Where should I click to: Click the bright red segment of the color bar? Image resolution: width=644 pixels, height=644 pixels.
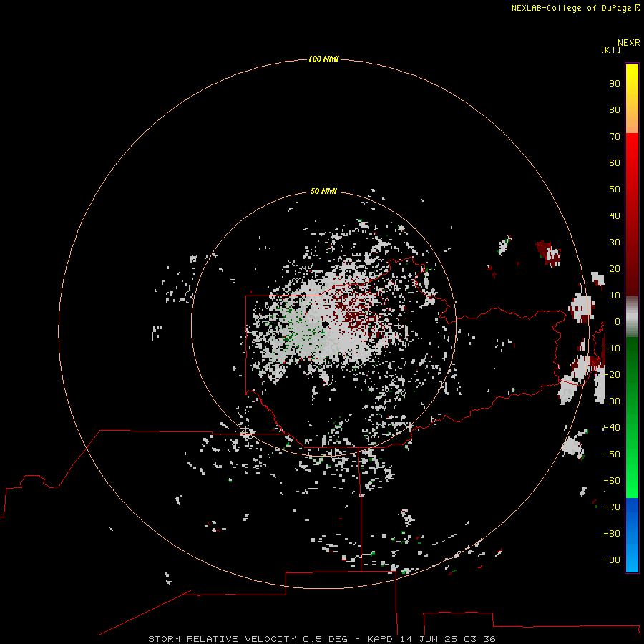(x=632, y=213)
